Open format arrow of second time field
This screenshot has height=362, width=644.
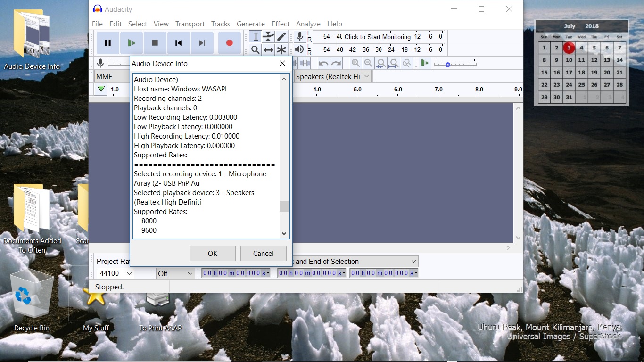(344, 273)
